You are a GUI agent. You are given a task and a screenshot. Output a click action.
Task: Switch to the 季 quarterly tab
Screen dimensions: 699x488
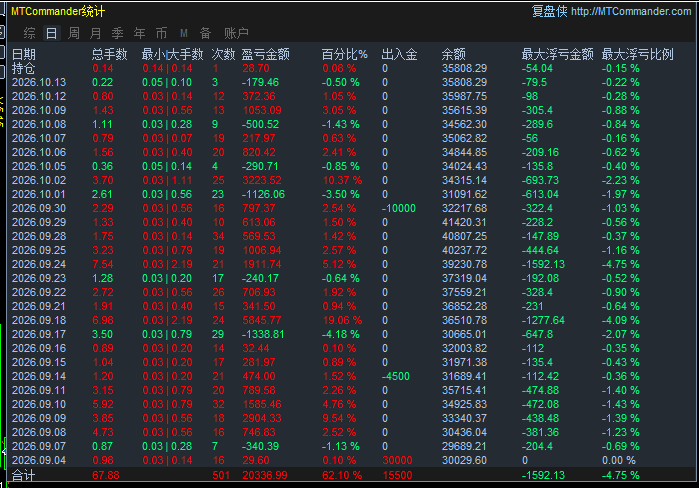[117, 33]
